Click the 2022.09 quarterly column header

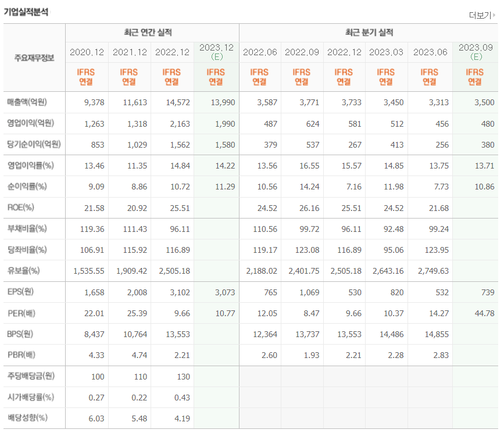point(302,52)
